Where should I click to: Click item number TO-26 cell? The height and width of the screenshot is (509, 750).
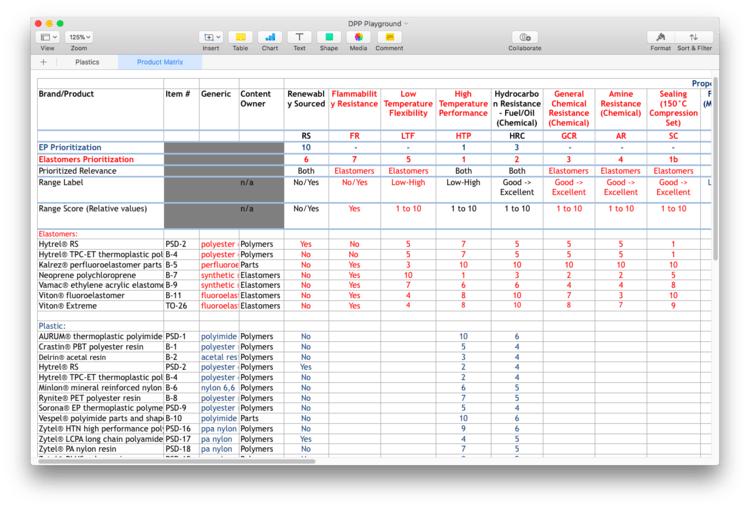(181, 306)
